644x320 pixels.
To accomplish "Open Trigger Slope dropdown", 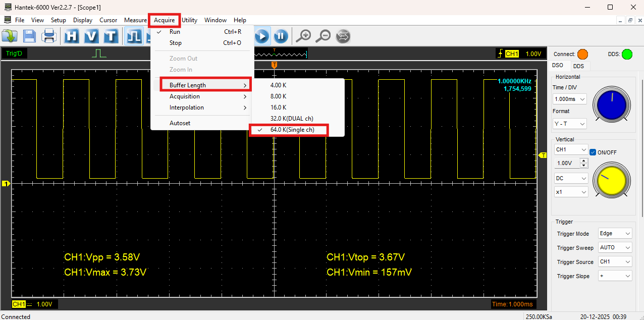I will [x=615, y=276].
